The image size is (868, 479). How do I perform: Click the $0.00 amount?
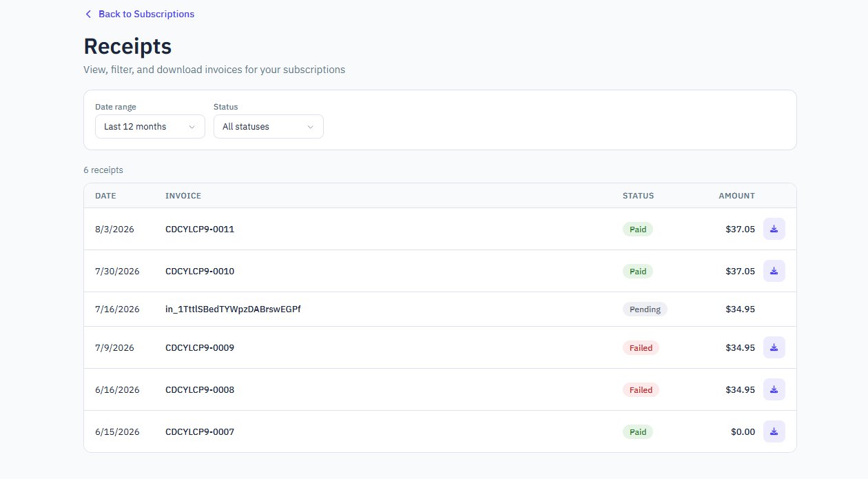click(743, 431)
